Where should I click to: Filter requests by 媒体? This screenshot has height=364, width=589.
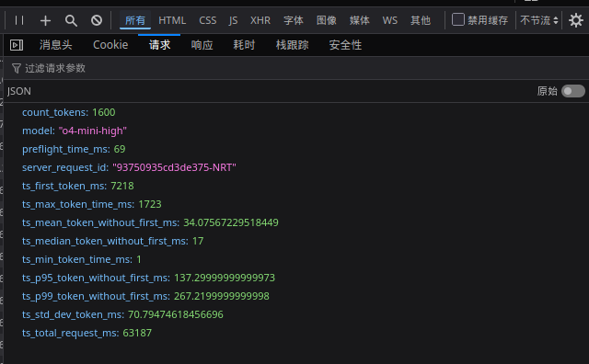coord(360,20)
